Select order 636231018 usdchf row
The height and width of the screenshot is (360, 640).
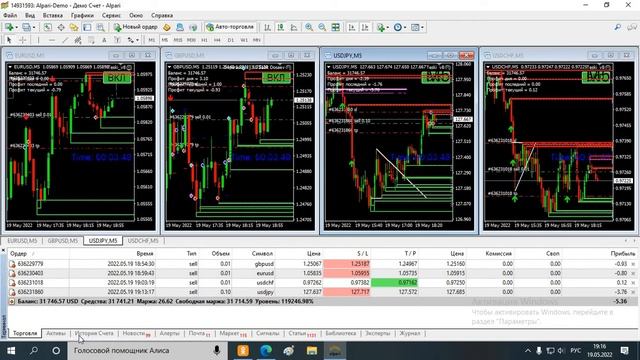pyautogui.click(x=322, y=282)
